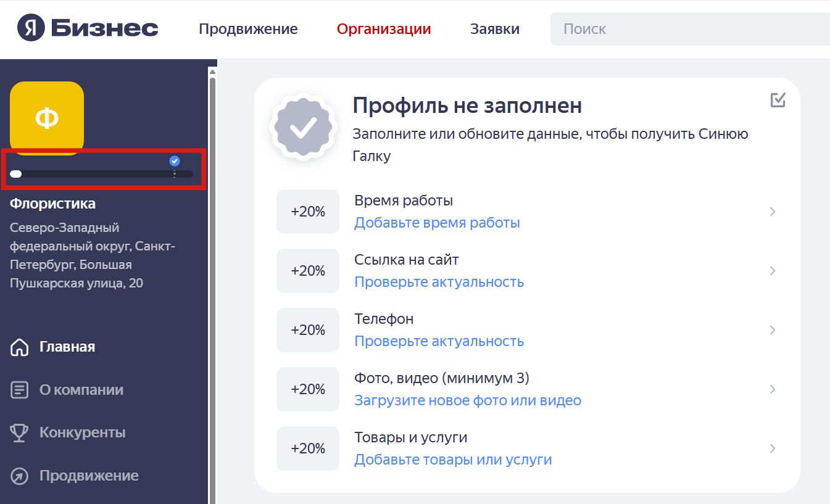Click Добавьте товары или услуги link
This screenshot has width=830, height=504.
453,460
